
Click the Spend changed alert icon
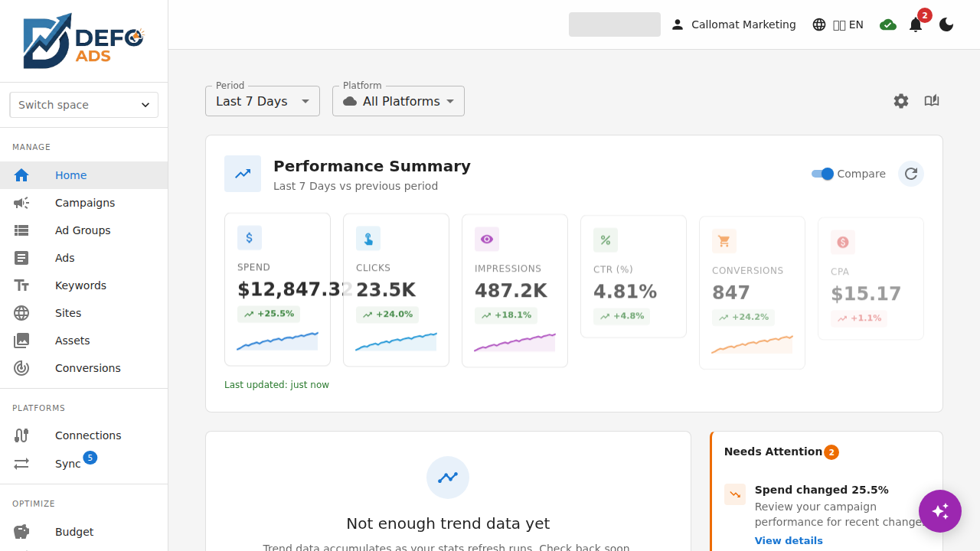[735, 494]
